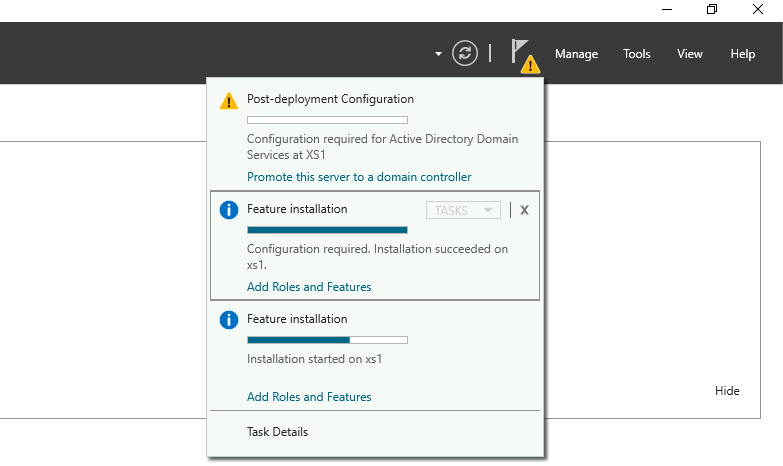Viewport: 783px width, 466px height.
Task: Open the Manage menu
Action: point(576,54)
